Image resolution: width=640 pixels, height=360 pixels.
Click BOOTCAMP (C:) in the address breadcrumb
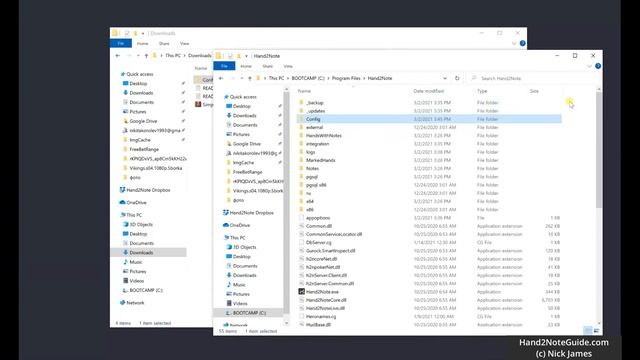coord(308,78)
